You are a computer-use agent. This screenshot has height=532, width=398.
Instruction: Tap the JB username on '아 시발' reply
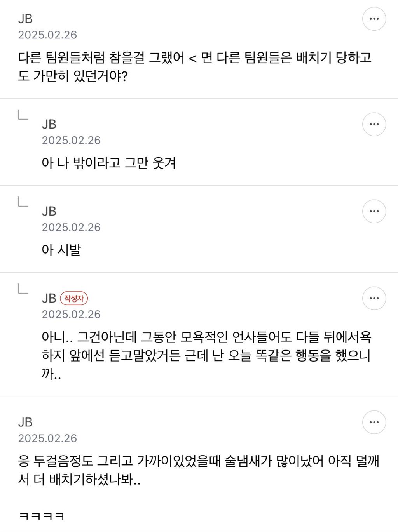click(49, 211)
